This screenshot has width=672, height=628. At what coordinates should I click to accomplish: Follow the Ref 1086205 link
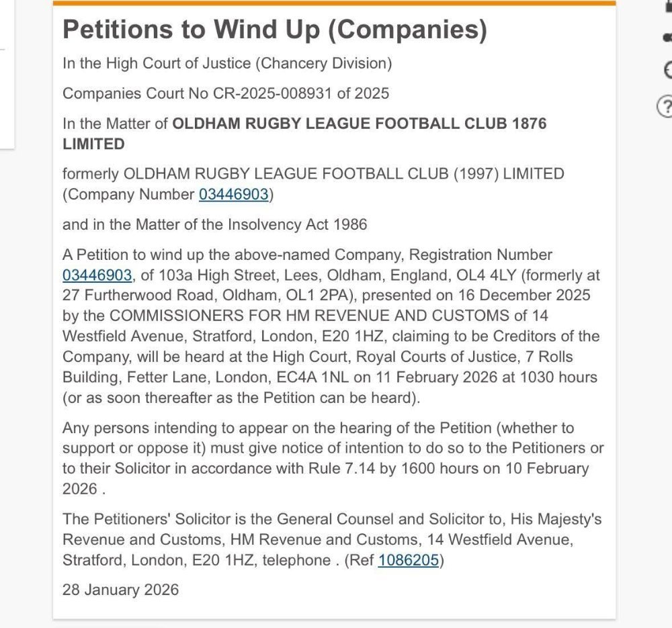(x=409, y=559)
